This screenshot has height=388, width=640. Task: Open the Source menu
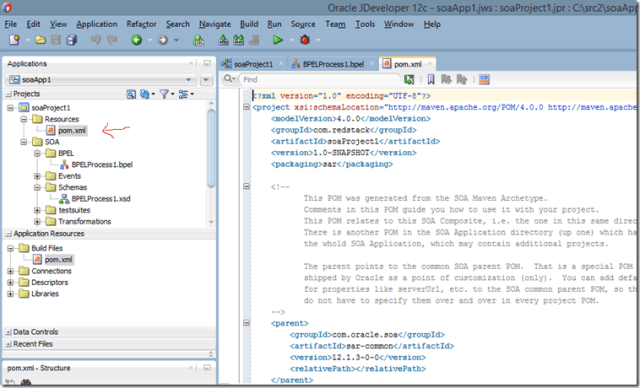point(303,24)
